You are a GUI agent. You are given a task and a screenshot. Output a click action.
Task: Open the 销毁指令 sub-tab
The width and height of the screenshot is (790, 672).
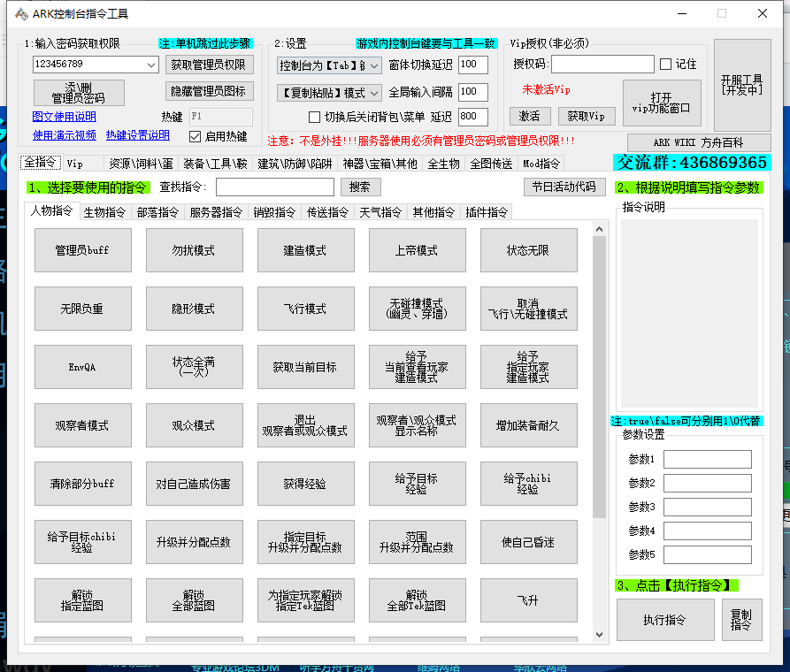[x=274, y=212]
